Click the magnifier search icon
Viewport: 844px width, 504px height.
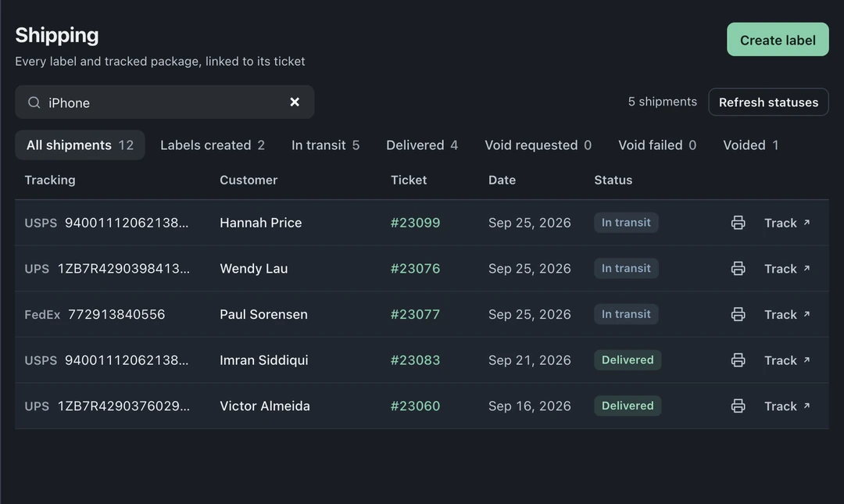click(x=34, y=102)
